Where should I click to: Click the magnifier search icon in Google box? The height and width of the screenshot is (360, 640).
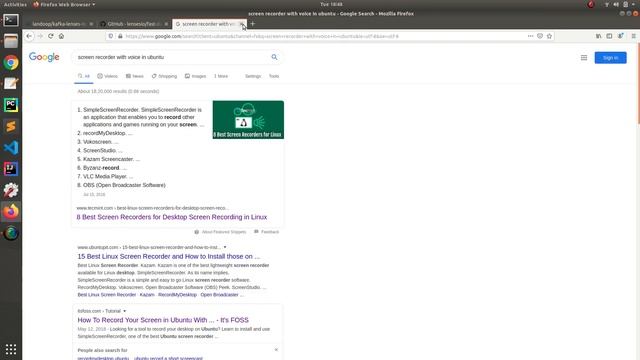[x=274, y=57]
